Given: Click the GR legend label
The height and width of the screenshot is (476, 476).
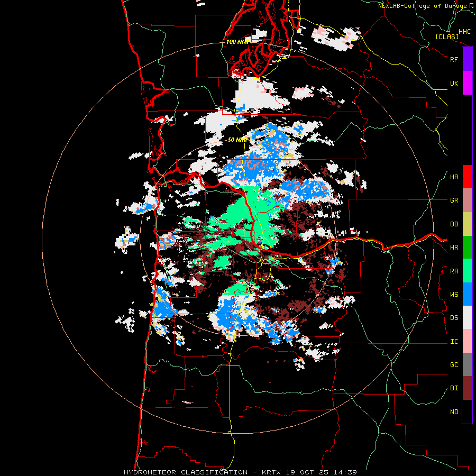Looking at the screenshot, I should click(454, 200).
